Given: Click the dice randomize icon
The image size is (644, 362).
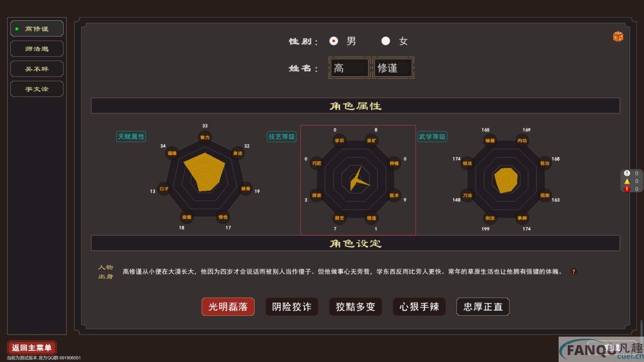Looking at the screenshot, I should click(x=618, y=37).
